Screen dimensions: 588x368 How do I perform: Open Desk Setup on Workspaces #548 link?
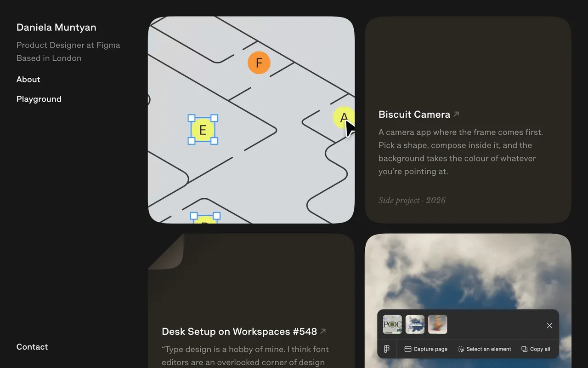244,332
